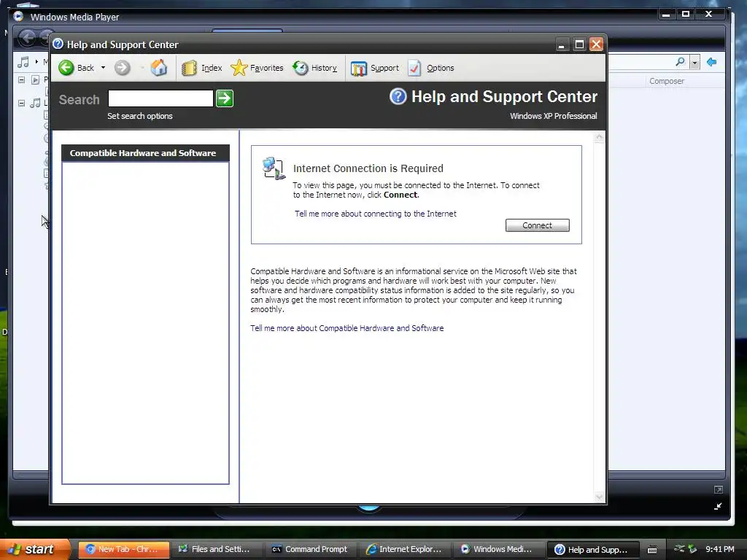Click Compatible Hardware and Software header

[x=145, y=153]
